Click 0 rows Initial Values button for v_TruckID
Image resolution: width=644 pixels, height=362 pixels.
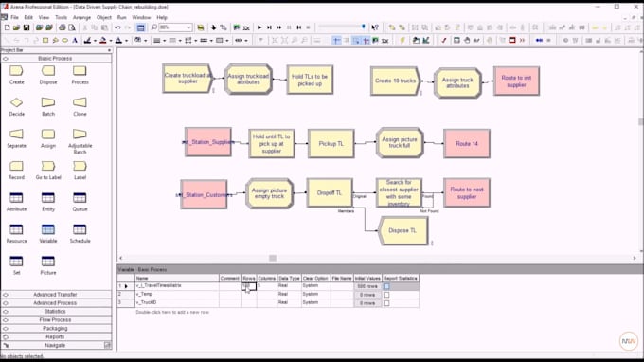click(x=367, y=303)
